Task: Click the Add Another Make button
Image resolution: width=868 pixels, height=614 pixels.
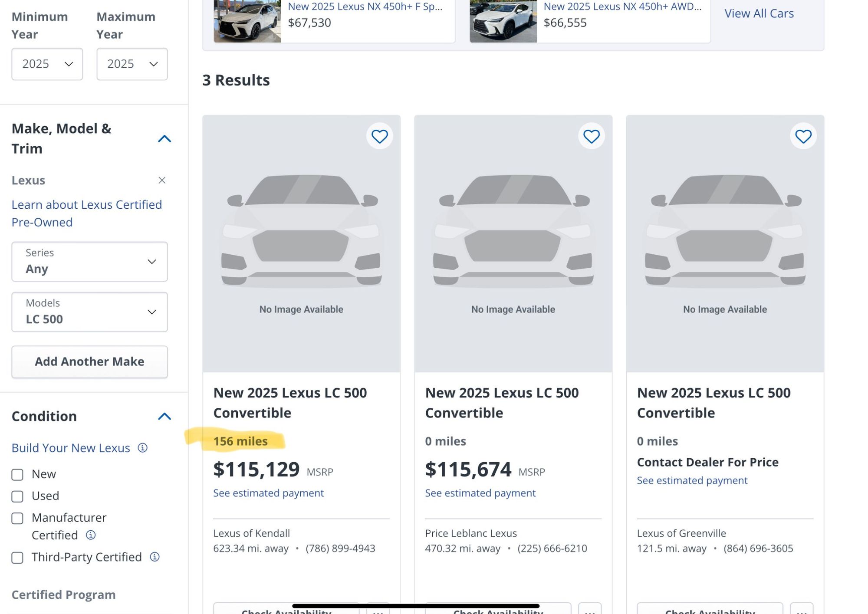Action: click(89, 361)
